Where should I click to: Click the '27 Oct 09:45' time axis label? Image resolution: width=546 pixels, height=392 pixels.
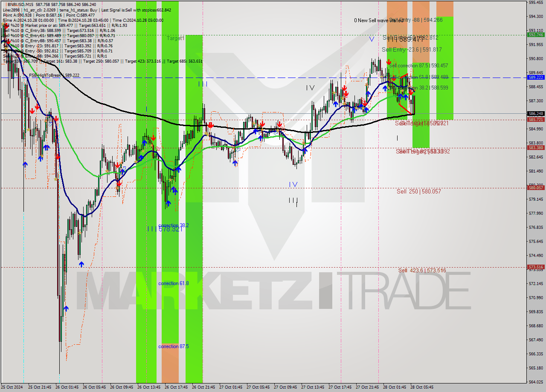pyautogui.click(x=285, y=387)
